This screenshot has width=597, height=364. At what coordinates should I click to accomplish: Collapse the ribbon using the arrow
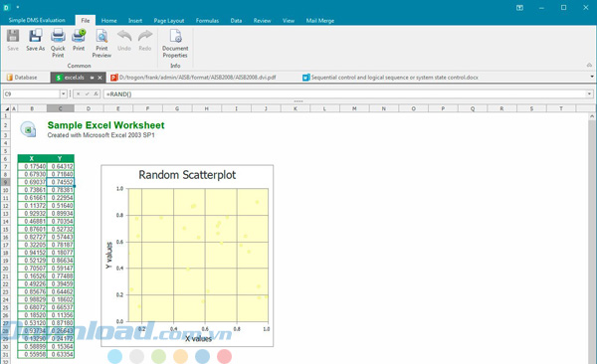pos(589,65)
